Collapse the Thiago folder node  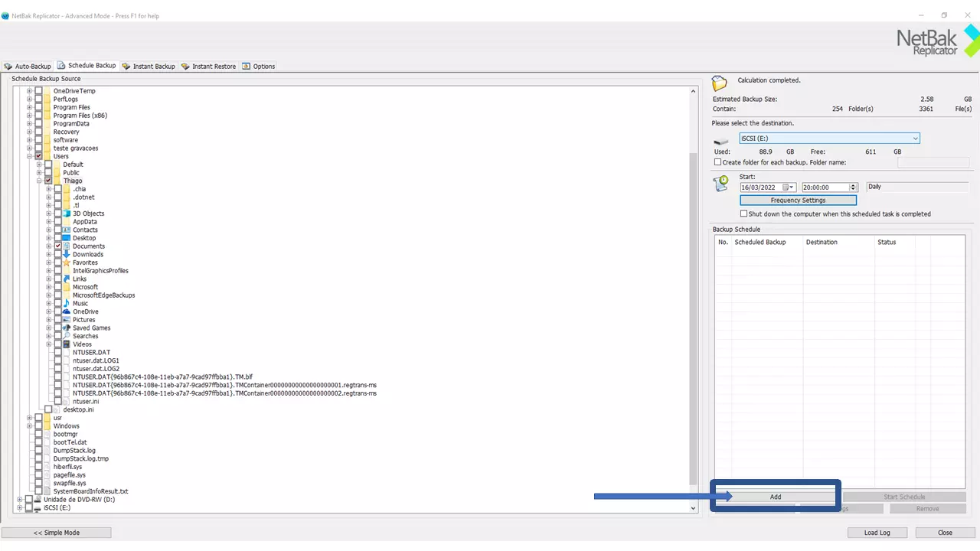pyautogui.click(x=39, y=181)
